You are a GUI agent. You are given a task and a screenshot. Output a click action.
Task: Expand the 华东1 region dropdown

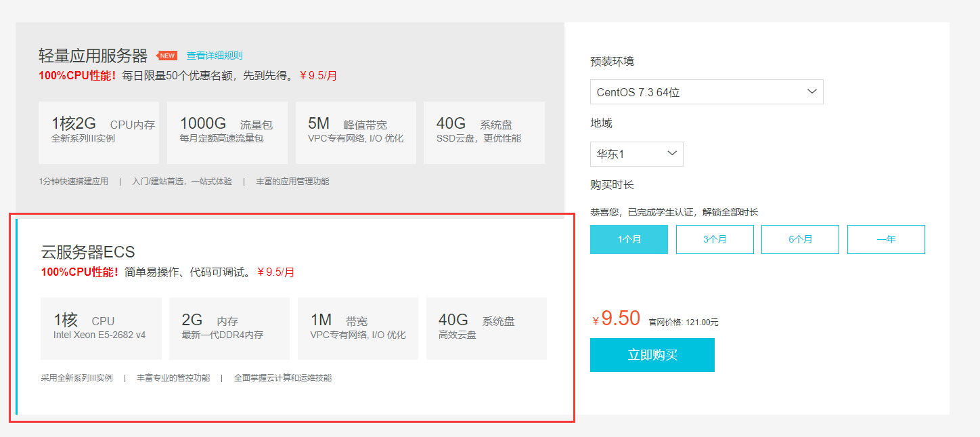637,154
